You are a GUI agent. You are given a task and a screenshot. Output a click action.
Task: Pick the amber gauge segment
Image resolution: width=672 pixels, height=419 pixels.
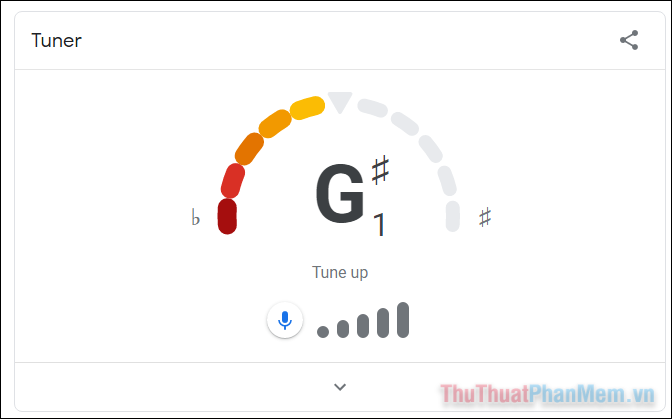[x=275, y=123]
